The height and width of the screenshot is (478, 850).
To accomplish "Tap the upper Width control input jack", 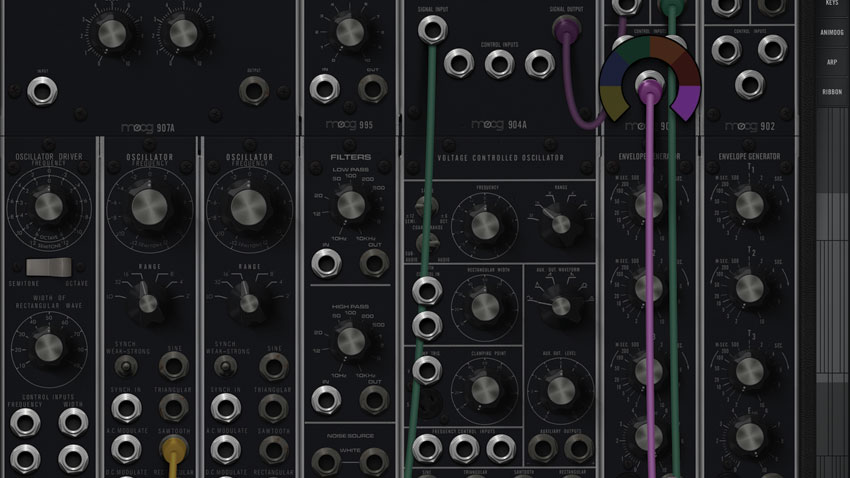I will click(73, 423).
